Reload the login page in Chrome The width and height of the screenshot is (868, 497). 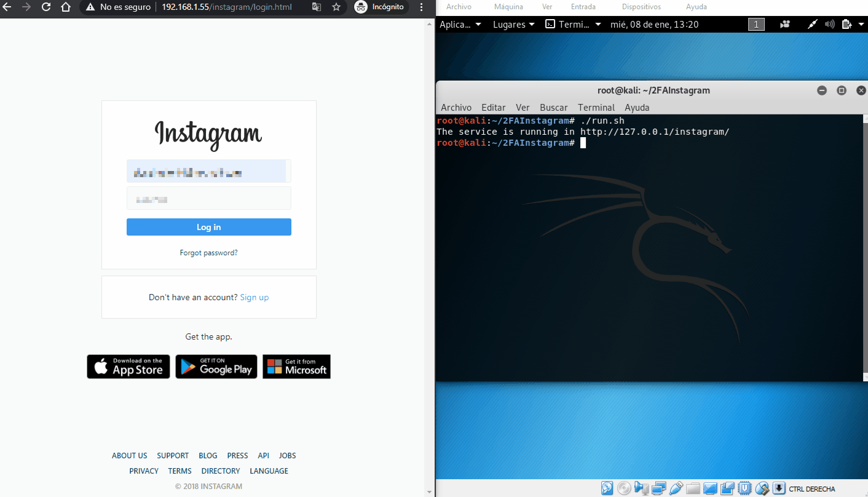46,7
